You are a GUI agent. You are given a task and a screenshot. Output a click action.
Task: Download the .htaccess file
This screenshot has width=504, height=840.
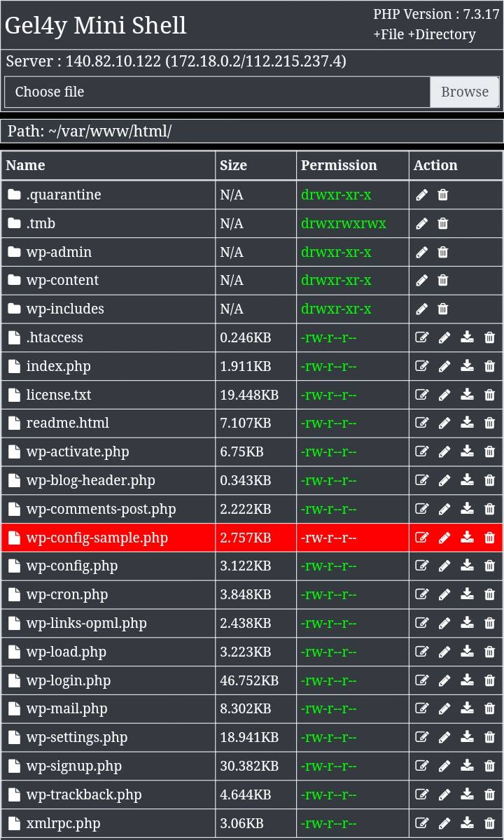click(467, 337)
